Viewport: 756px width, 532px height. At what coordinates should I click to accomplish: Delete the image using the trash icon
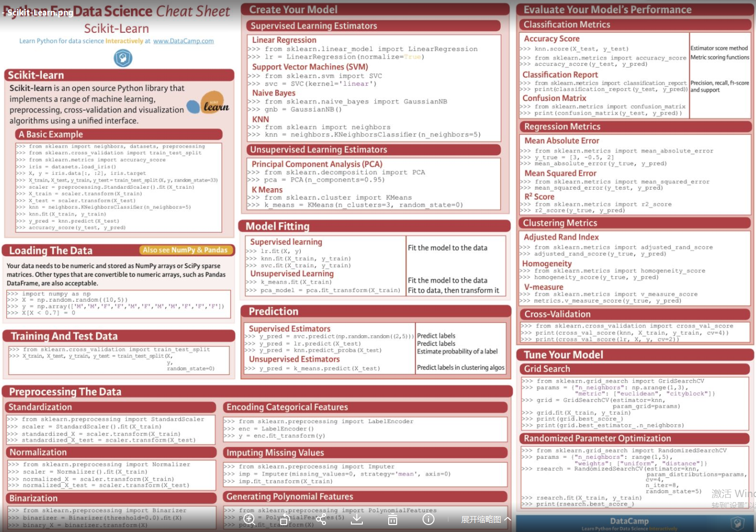[x=392, y=519]
